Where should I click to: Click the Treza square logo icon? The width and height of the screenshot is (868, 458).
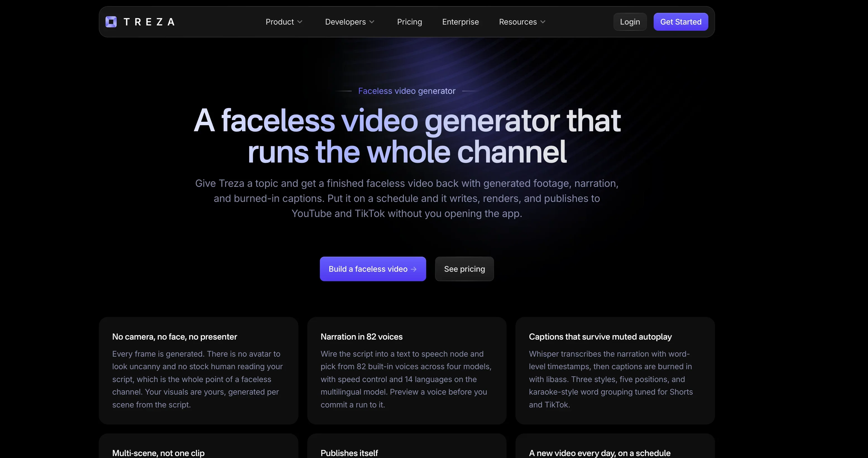pos(111,22)
